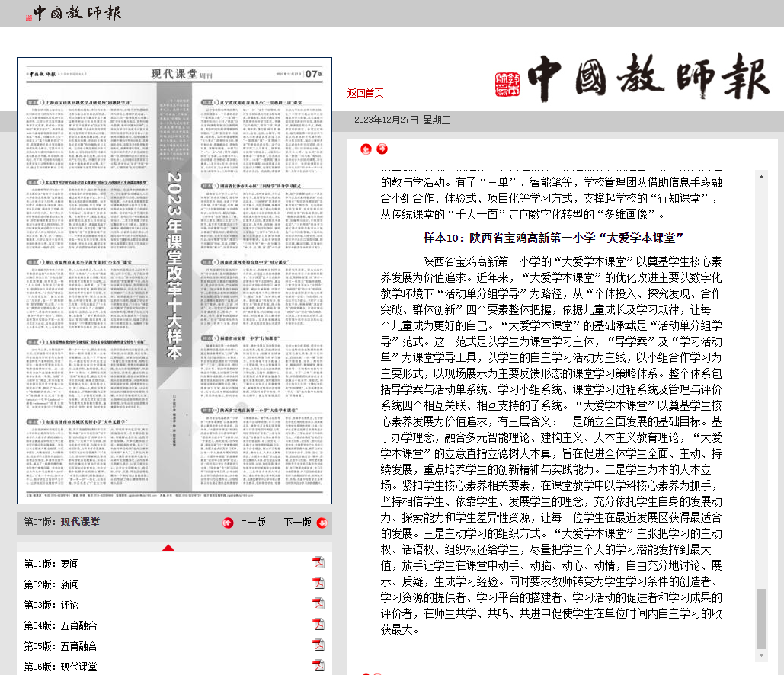The image size is (784, 675).
Task: Click the red seal stamp beside masthead
Action: 507,84
